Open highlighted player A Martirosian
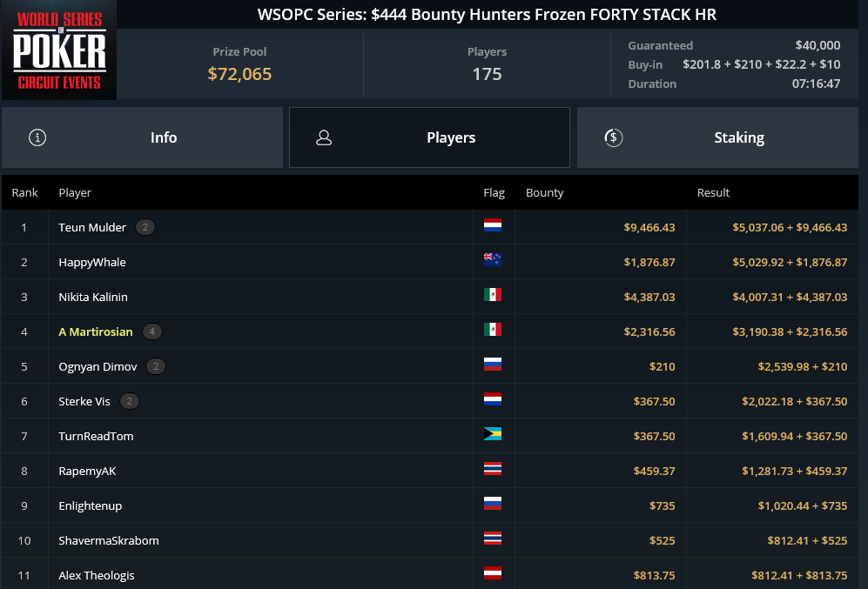 click(96, 331)
